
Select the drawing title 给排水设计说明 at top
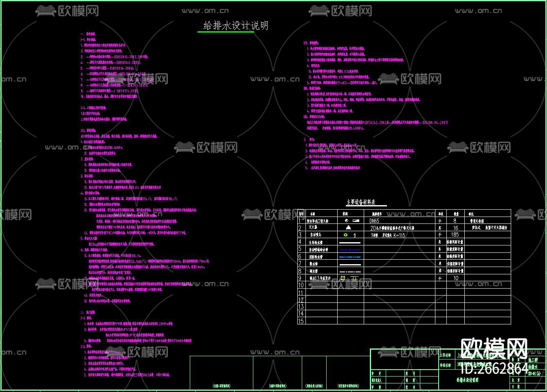point(235,26)
